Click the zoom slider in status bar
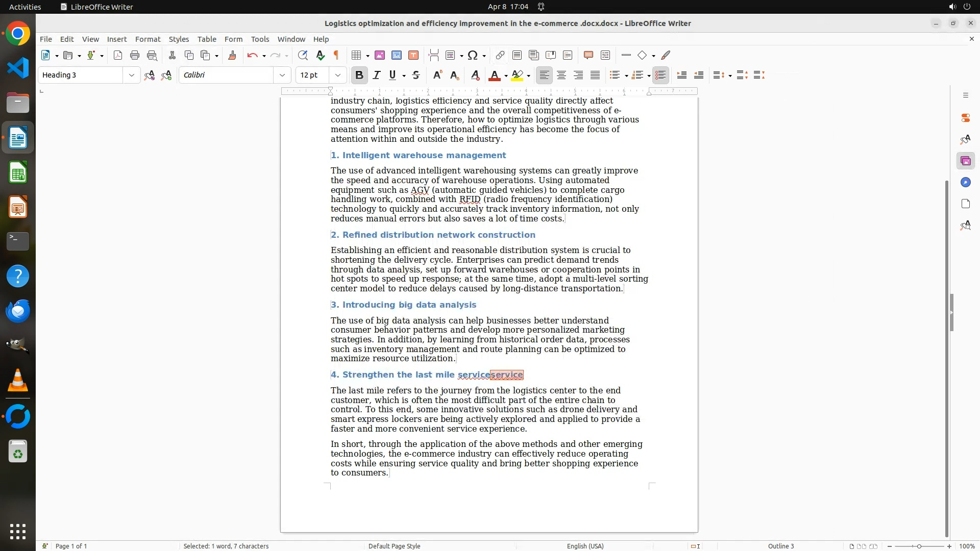 tap(919, 546)
